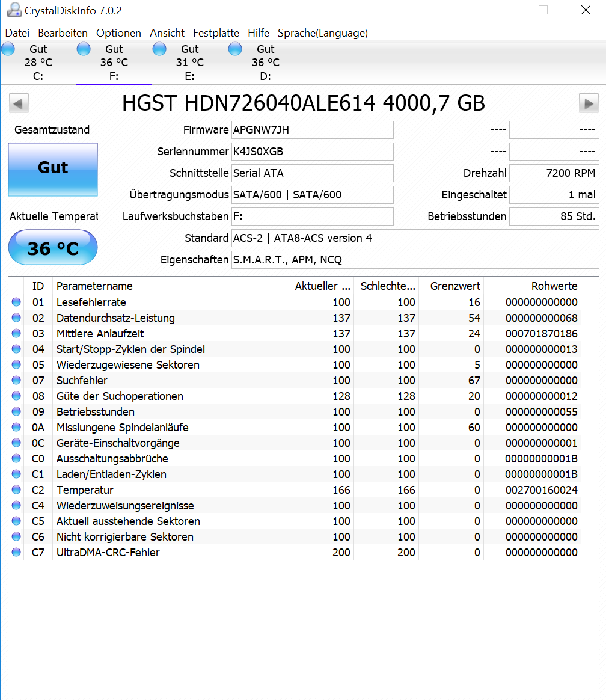Screen dimensions: 606x700
Task: Click the 36 °C current temperature button
Action: click(x=53, y=247)
